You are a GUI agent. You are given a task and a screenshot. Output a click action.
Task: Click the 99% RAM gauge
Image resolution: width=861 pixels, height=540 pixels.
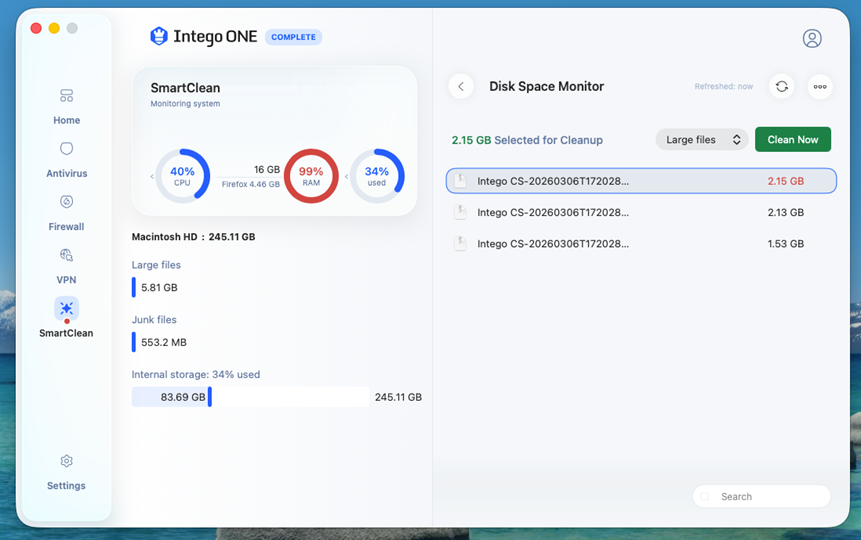(311, 176)
